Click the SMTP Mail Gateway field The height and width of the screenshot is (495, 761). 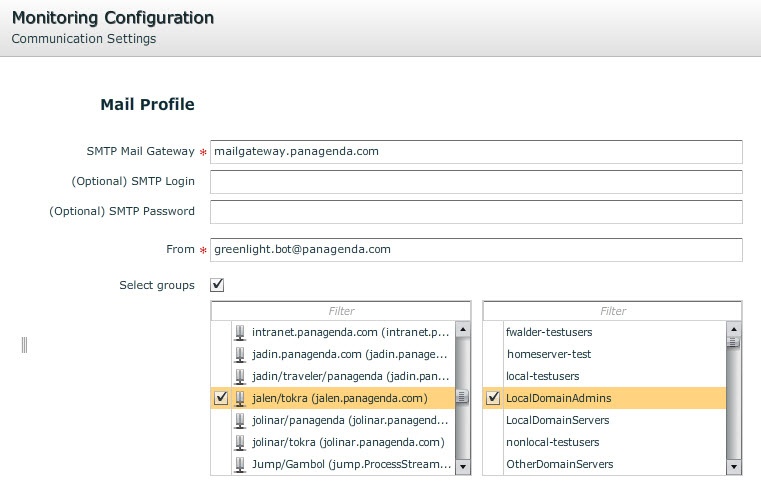pos(476,152)
